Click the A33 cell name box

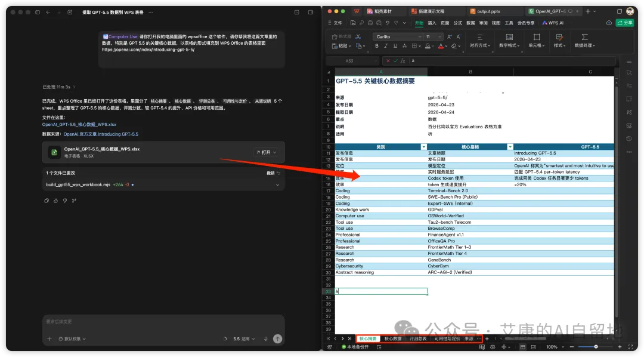click(x=349, y=61)
